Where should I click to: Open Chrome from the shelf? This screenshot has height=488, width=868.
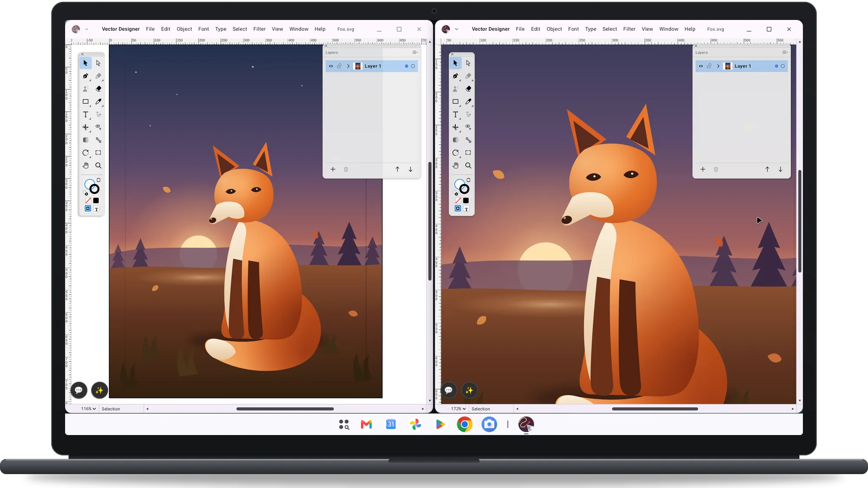[464, 424]
